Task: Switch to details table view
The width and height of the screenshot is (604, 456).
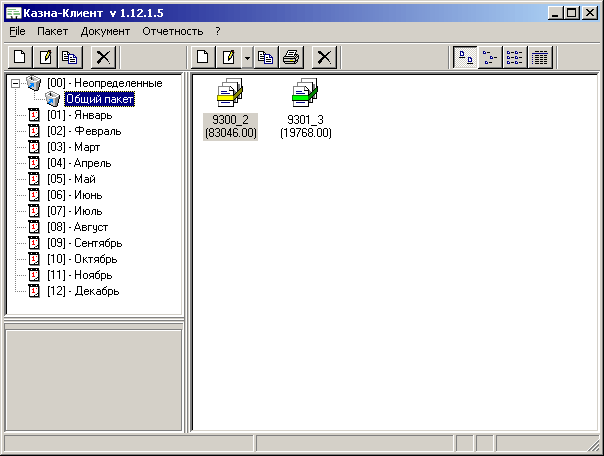Action: (x=540, y=57)
